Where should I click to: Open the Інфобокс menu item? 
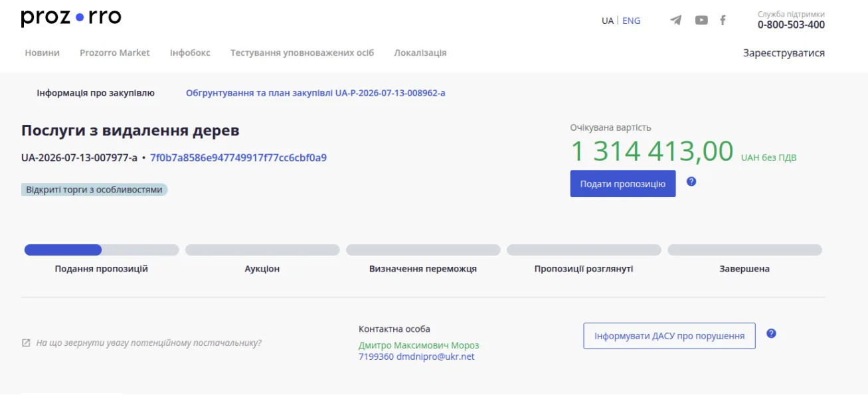[190, 52]
